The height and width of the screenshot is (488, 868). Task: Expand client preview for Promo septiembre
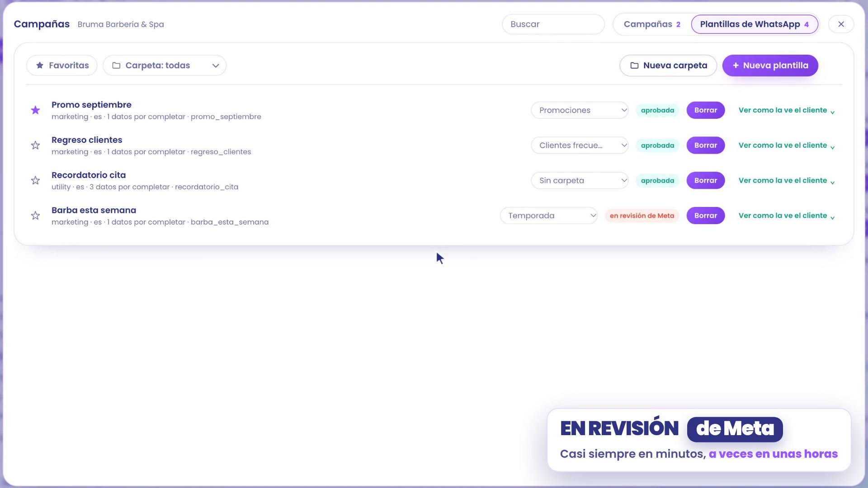(x=786, y=110)
